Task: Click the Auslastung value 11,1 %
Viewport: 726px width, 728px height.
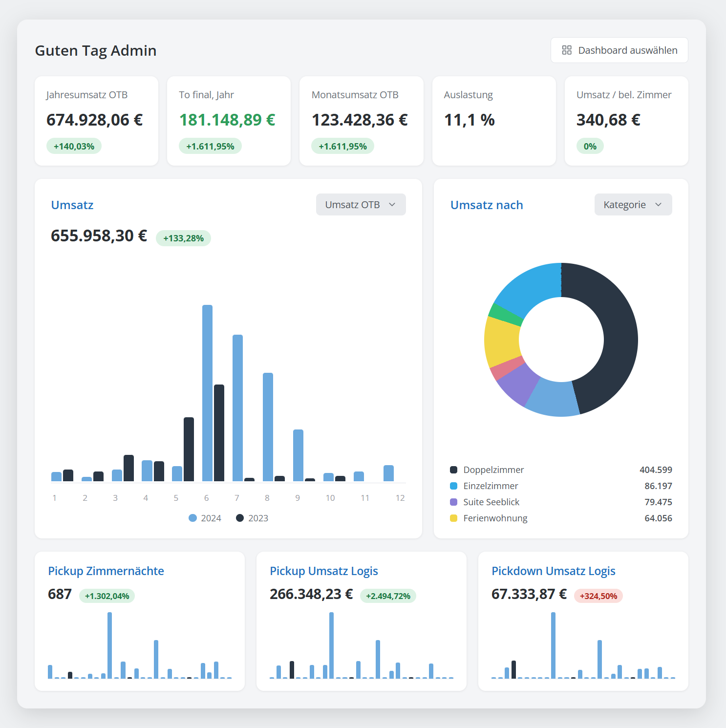Action: 469,120
